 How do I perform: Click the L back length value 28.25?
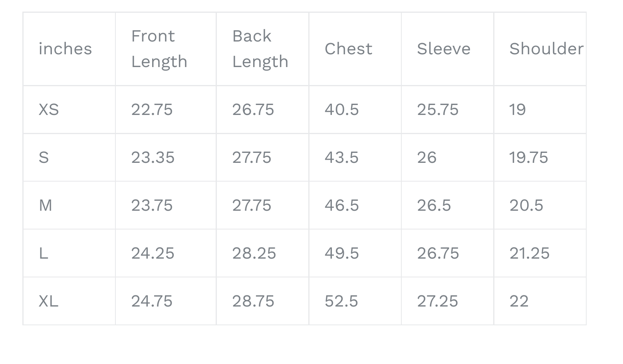tap(254, 253)
